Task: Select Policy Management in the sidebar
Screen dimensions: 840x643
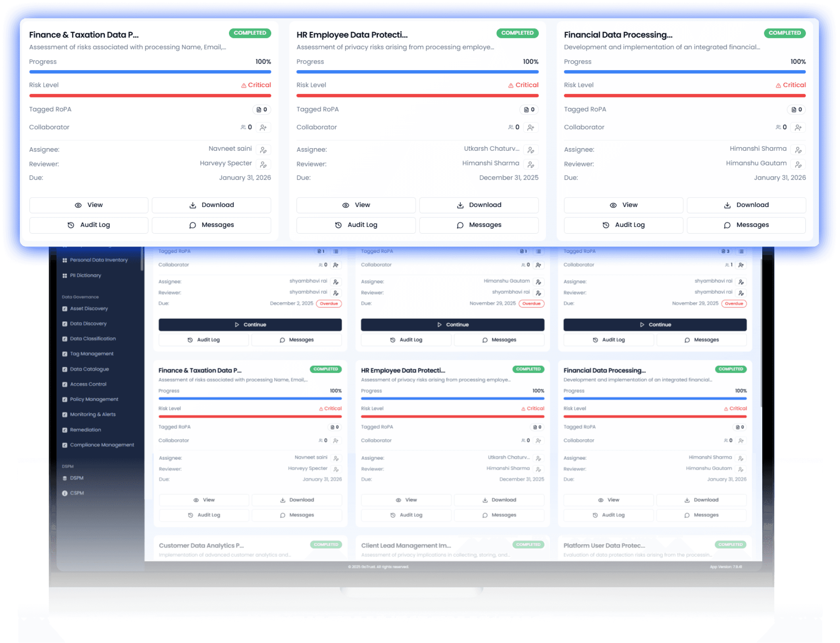Action: (x=95, y=399)
